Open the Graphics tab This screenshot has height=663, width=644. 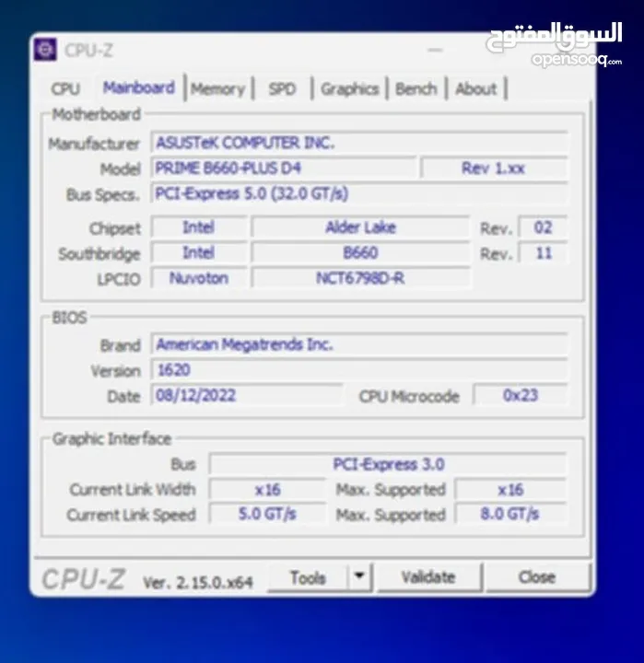[349, 88]
